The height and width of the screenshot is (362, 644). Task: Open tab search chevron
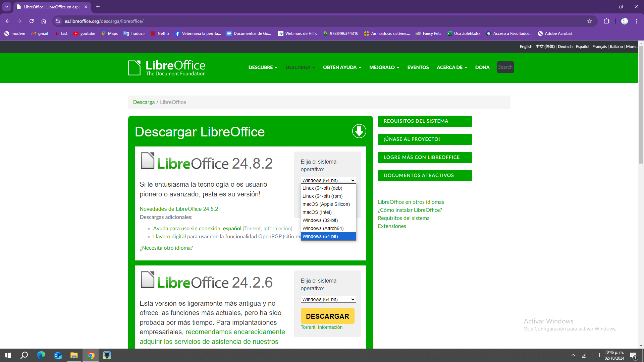7,7
